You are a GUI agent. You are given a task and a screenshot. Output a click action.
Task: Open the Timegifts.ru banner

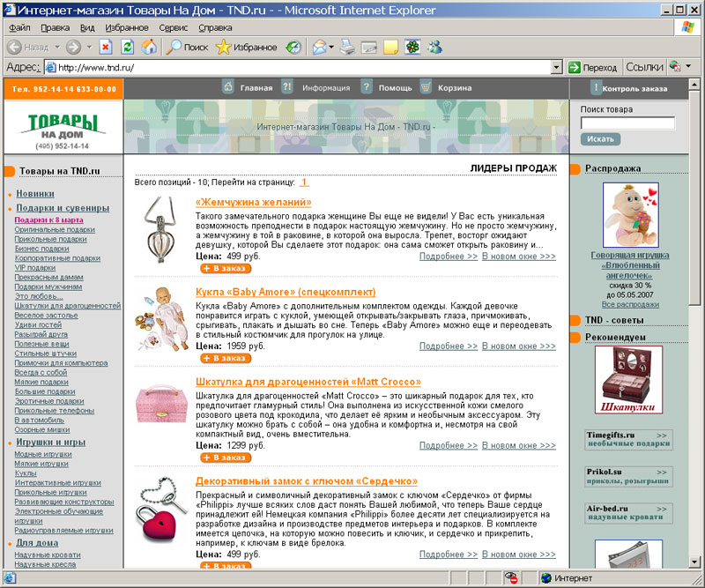(629, 439)
